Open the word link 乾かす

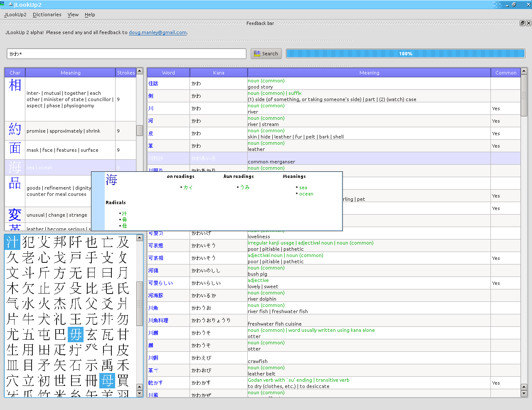click(x=155, y=383)
